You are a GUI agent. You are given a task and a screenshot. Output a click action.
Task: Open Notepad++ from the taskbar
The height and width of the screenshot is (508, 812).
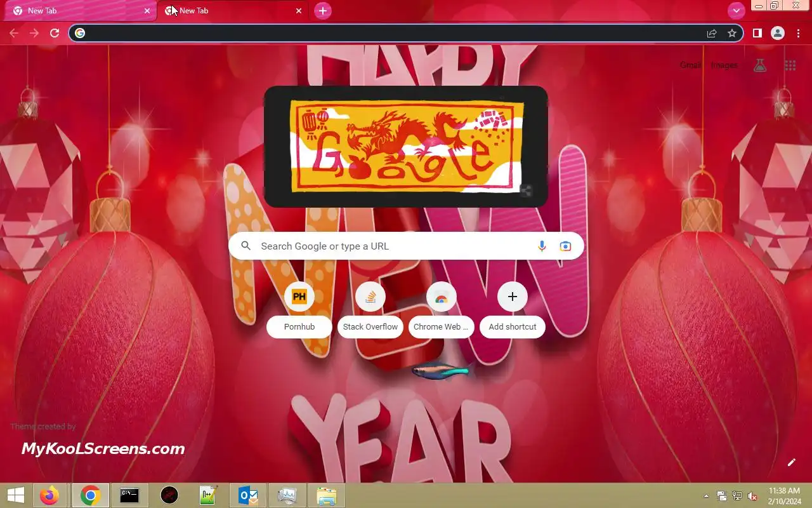(x=208, y=495)
